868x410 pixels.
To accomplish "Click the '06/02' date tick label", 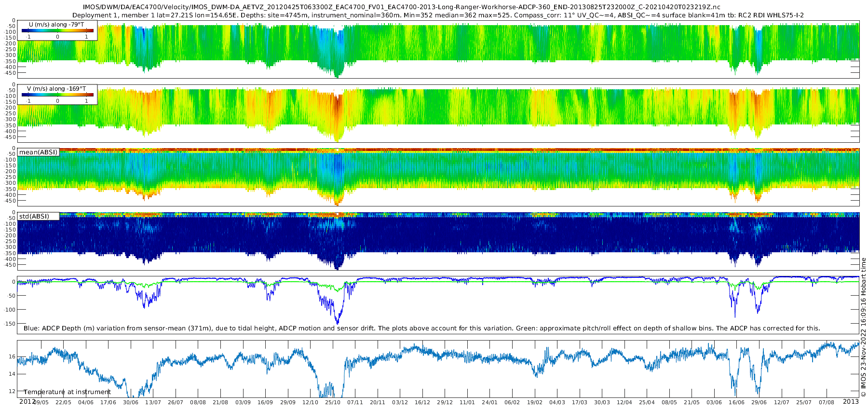I will pos(512,402).
